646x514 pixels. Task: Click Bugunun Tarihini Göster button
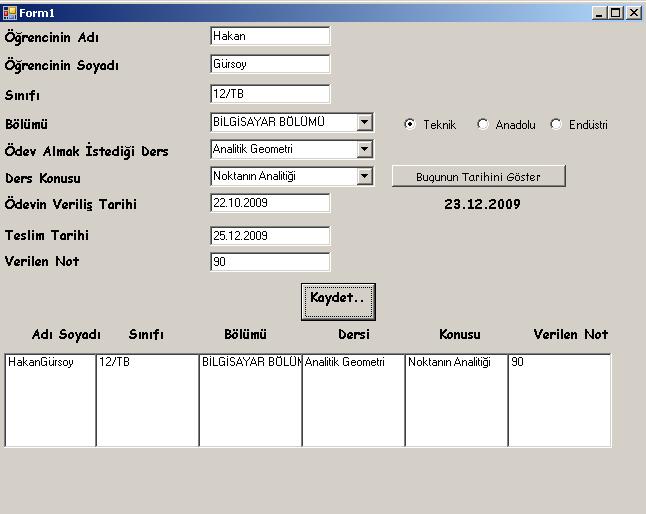[478, 176]
